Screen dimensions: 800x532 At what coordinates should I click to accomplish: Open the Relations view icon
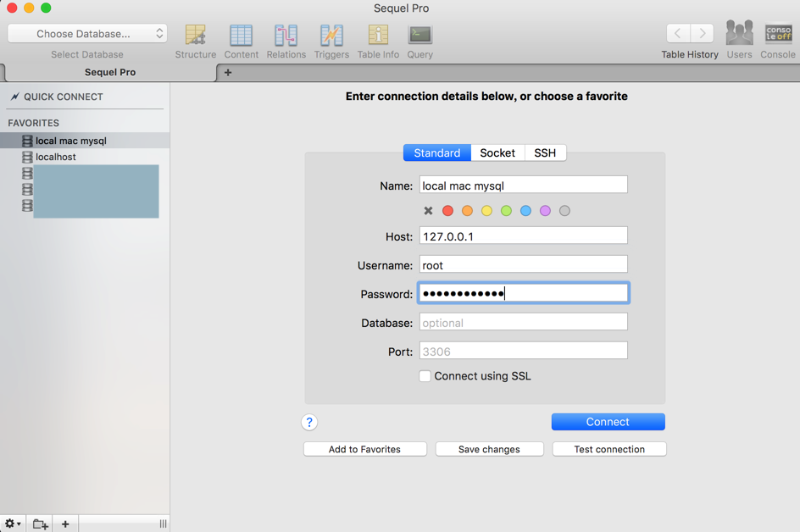[x=286, y=36]
